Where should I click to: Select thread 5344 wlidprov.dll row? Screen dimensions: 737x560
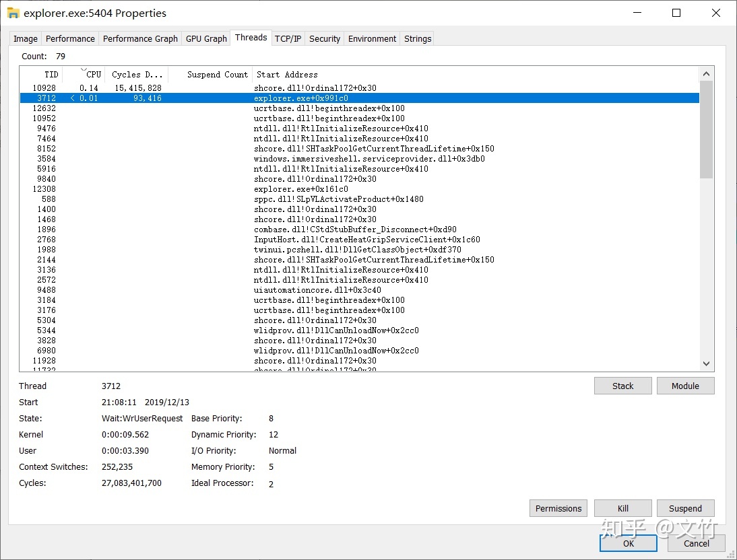tap(360, 330)
